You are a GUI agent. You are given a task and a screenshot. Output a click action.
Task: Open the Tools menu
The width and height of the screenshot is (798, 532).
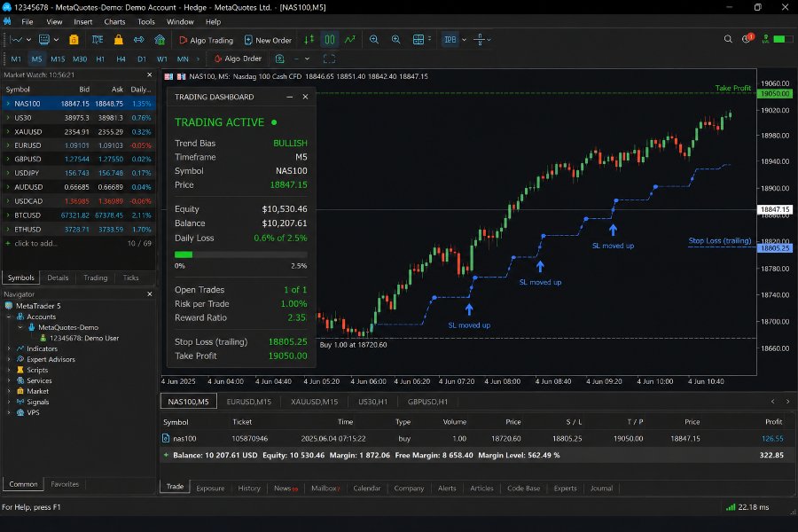146,22
